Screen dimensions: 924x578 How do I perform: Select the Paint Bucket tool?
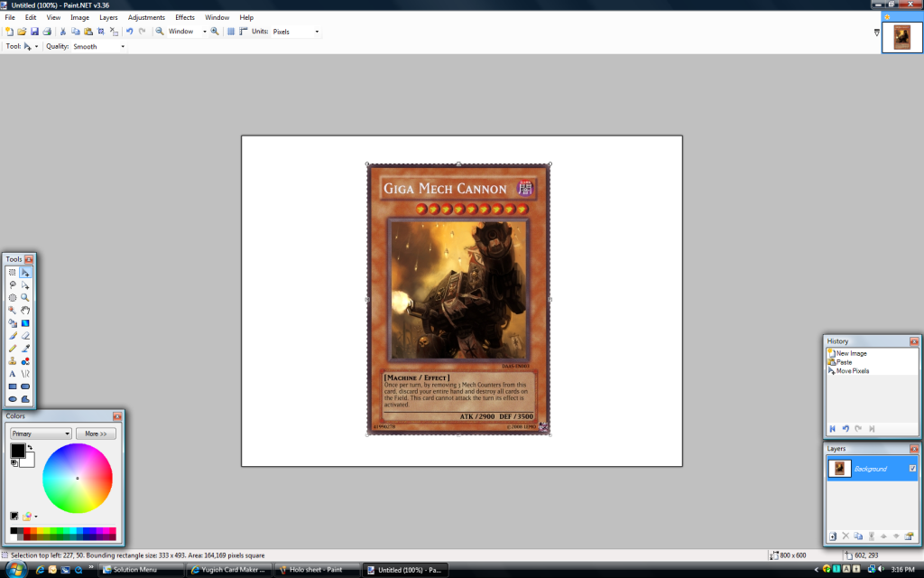tap(13, 322)
